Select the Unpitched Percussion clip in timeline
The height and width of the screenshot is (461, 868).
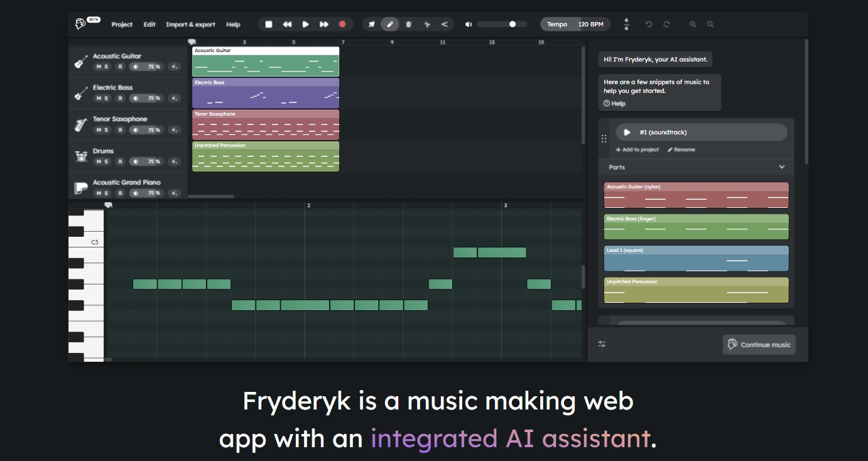266,156
